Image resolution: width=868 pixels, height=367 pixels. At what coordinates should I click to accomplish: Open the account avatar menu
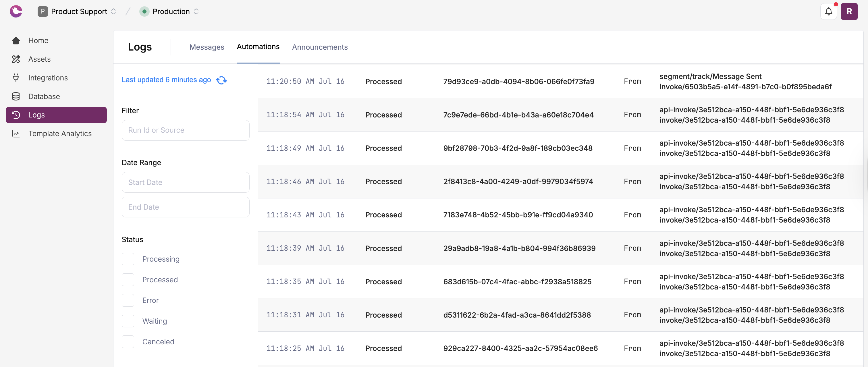(849, 11)
